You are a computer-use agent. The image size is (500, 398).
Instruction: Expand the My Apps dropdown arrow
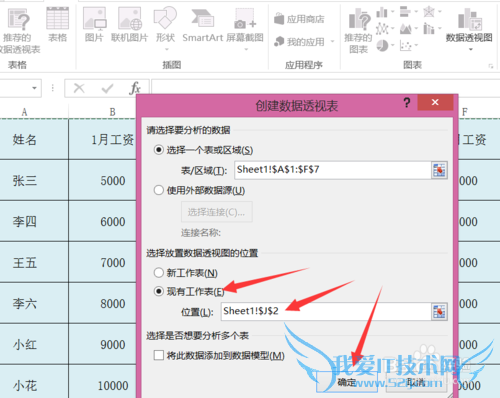(x=332, y=41)
